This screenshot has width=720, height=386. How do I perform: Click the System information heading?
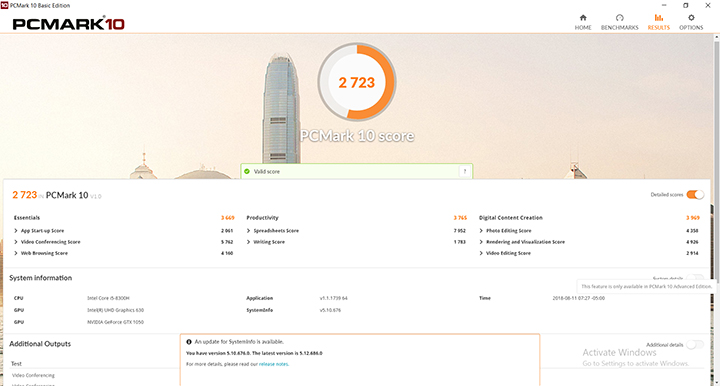(x=40, y=278)
